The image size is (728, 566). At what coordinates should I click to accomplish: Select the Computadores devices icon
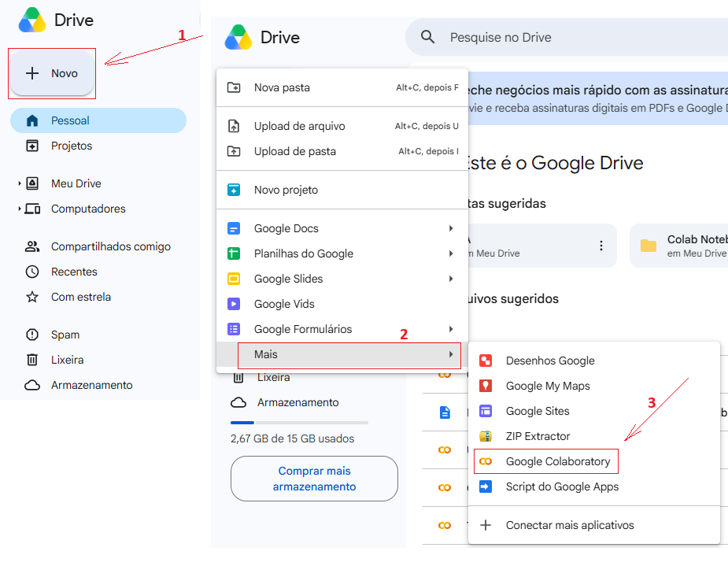click(32, 209)
